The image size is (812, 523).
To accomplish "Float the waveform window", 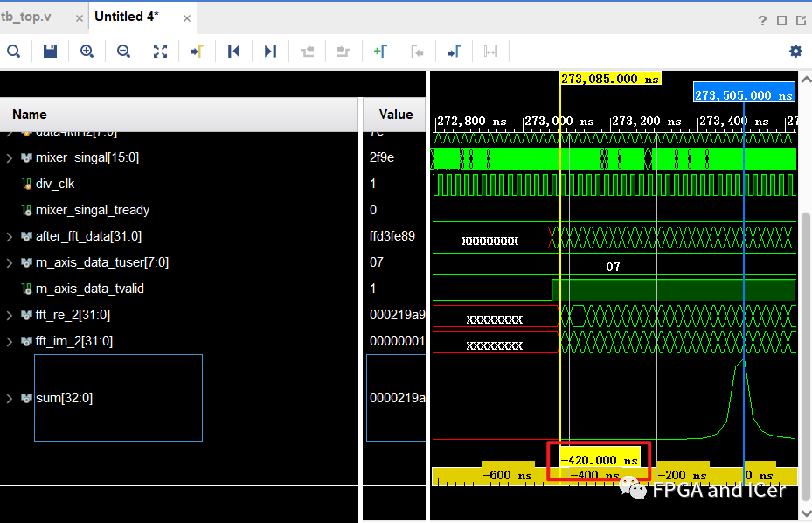I will 802,20.
